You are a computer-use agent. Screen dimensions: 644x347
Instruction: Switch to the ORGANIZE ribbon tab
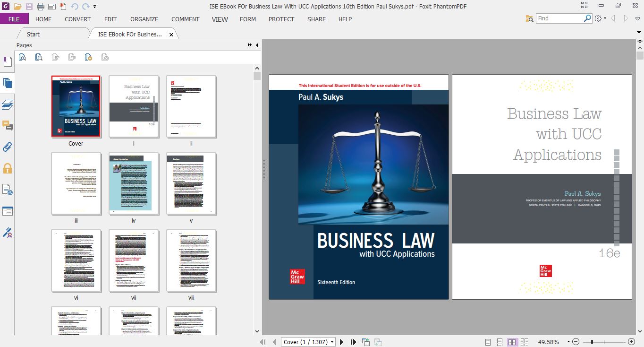pos(144,19)
